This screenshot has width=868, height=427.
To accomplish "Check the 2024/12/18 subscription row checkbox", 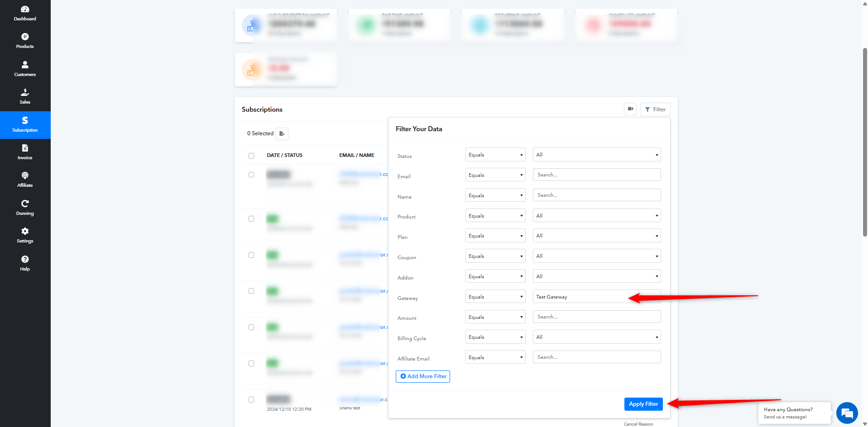I will [x=251, y=400].
